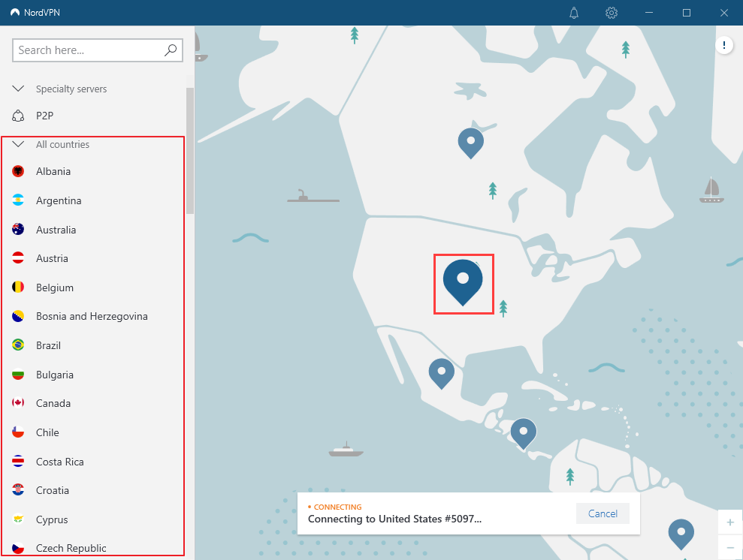
Task: Click the P2P specialty server icon
Action: (19, 116)
